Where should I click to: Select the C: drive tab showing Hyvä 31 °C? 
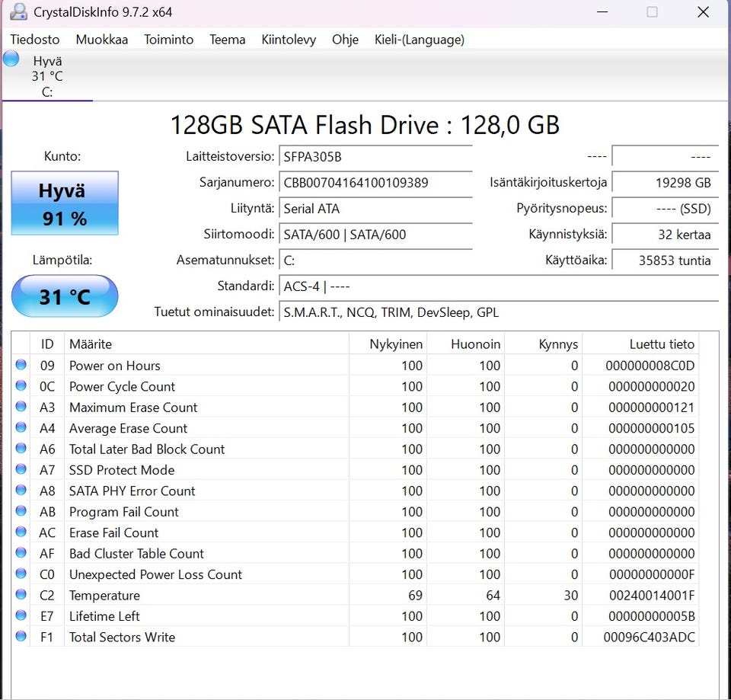[47, 76]
